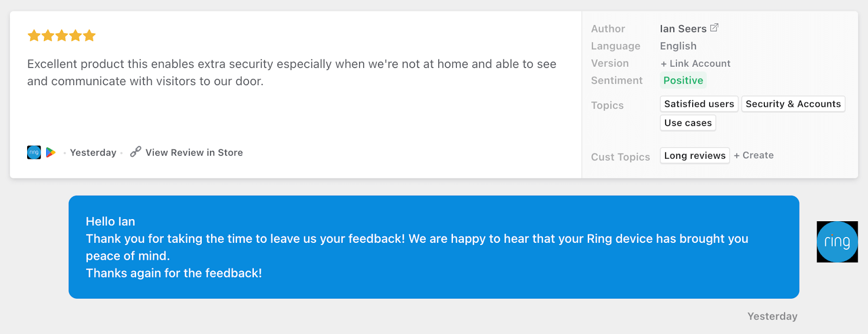868x334 pixels.
Task: Click the English language value
Action: coord(678,46)
